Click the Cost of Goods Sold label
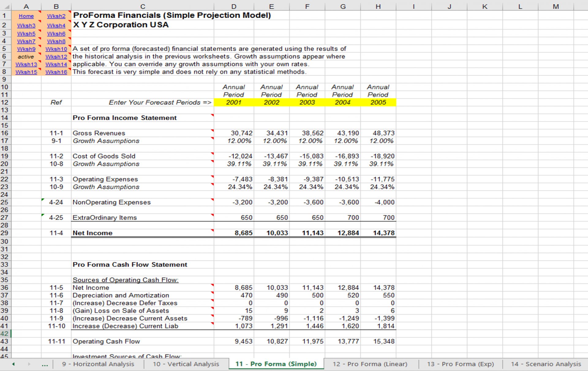588x371 pixels. (104, 156)
